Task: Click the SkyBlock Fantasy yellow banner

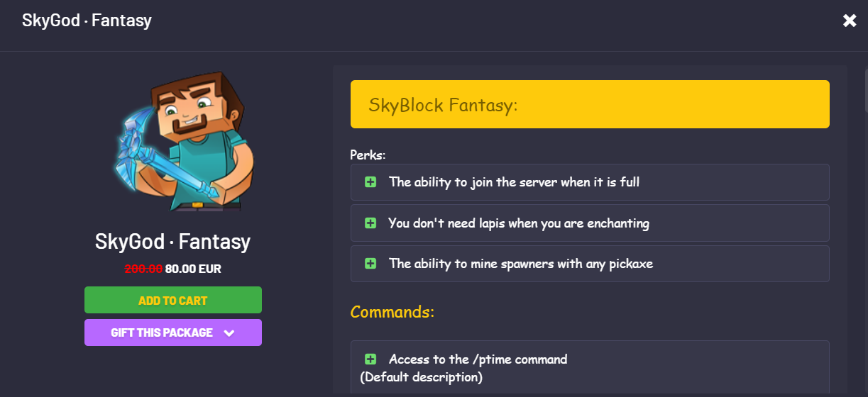Action: (590, 104)
